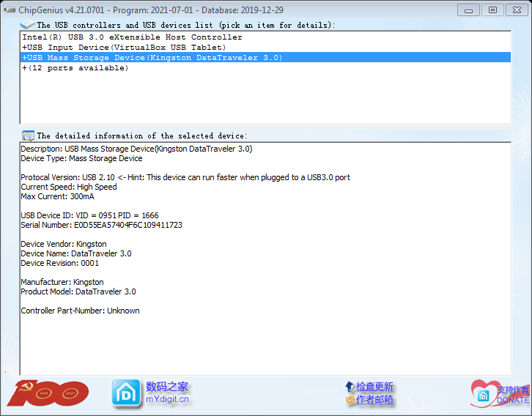532x416 pixels.
Task: Click the Device Type: Mass Storage Device line
Action: pyautogui.click(x=81, y=158)
